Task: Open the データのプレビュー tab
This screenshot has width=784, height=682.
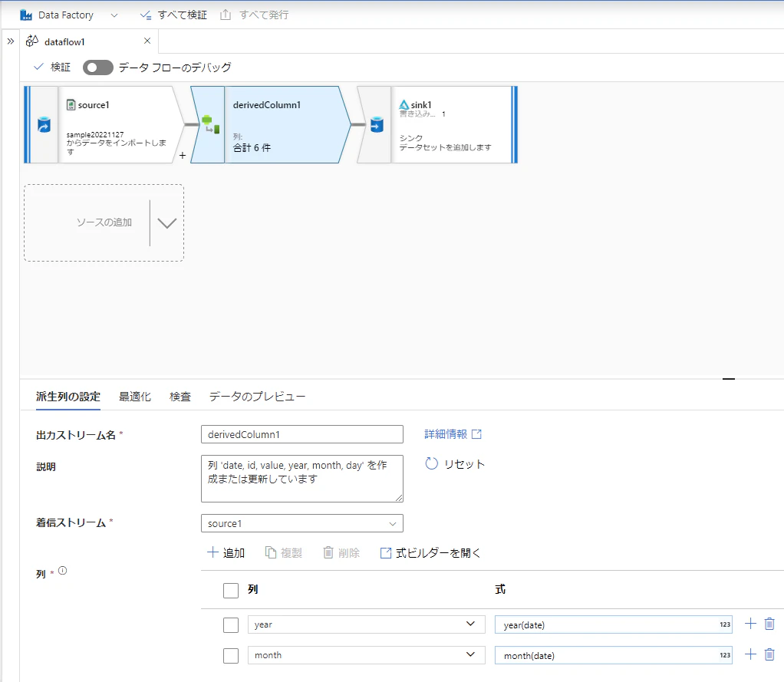Action: point(257,397)
